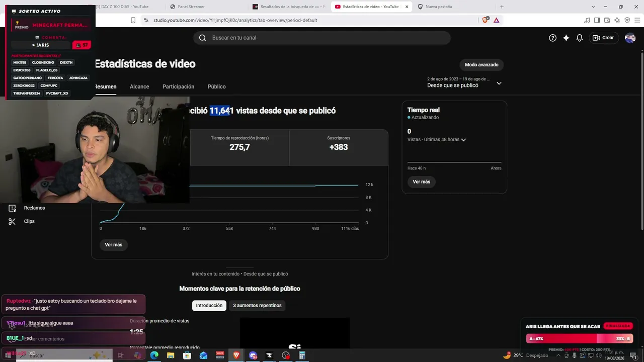Switch to the Nueva pestaña browser tab
The height and width of the screenshot is (362, 644).
click(x=453, y=7)
